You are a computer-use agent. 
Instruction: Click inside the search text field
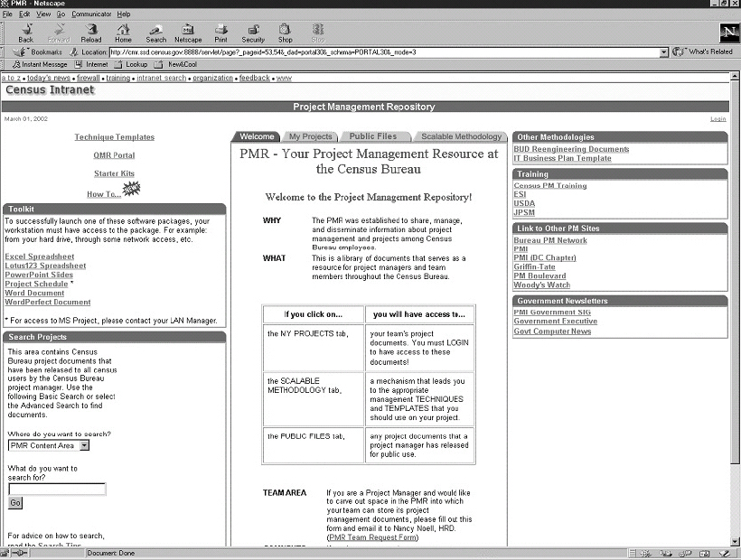click(x=56, y=489)
